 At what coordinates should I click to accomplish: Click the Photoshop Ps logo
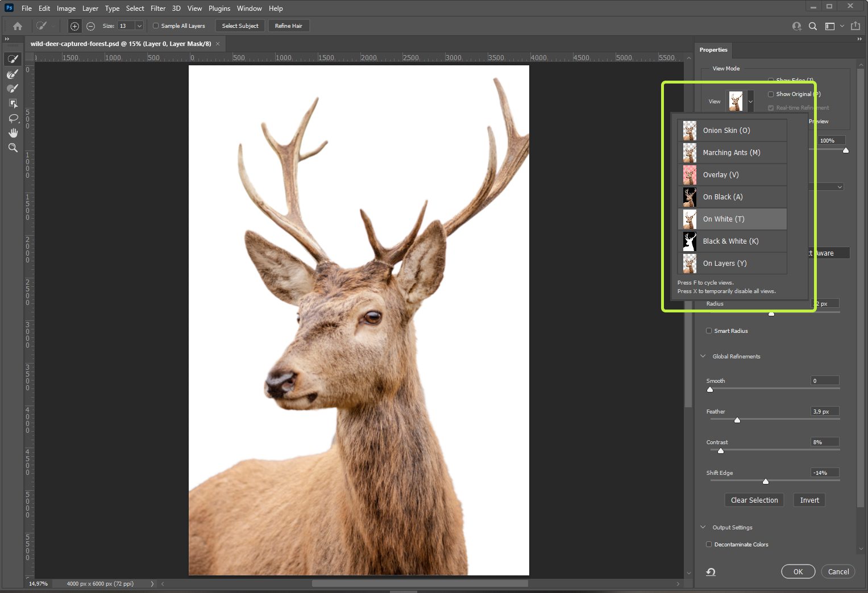coord(9,8)
